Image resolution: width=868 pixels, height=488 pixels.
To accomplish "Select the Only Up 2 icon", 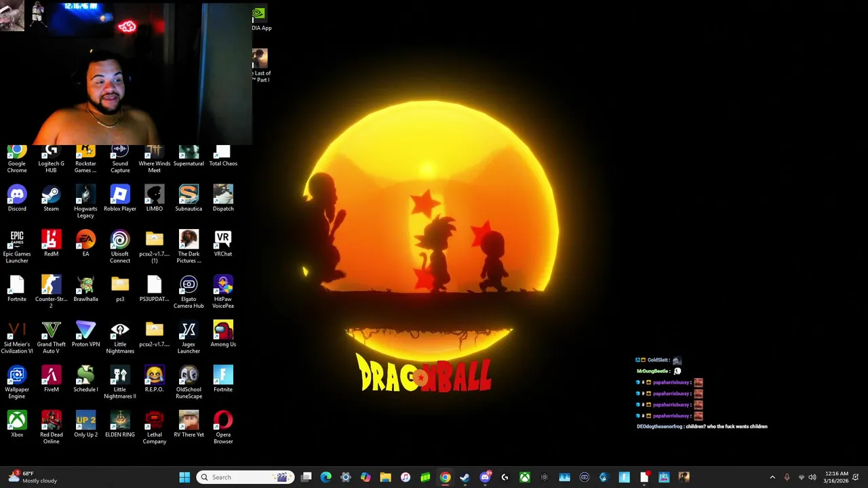I will tap(85, 425).
